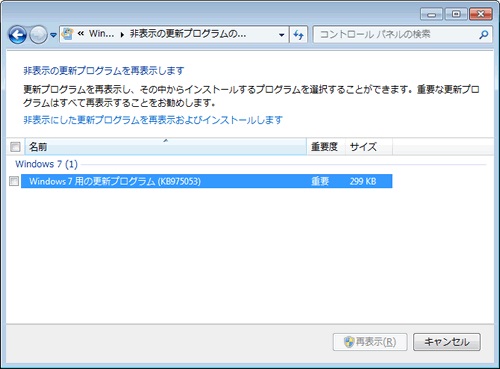
Task: Sort by the サイズ column header
Action: [x=369, y=147]
